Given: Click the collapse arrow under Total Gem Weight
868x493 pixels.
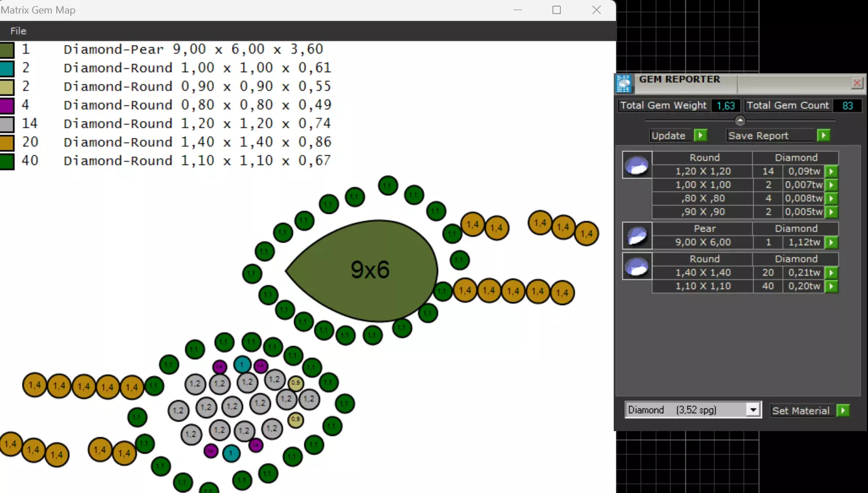Looking at the screenshot, I should [x=740, y=120].
